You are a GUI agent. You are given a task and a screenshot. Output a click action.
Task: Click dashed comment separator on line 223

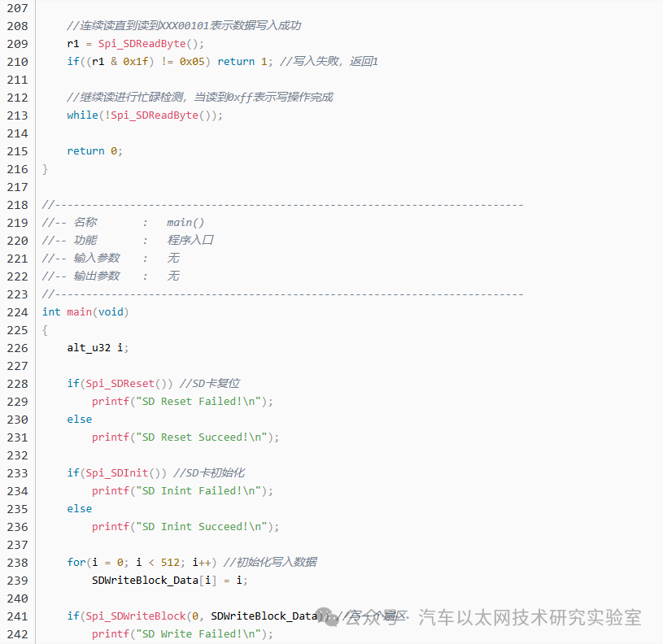click(x=283, y=294)
